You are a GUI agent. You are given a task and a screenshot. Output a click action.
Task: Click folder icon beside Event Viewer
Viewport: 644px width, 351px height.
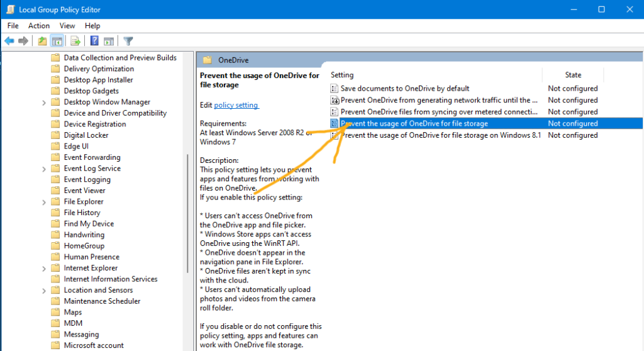55,191
